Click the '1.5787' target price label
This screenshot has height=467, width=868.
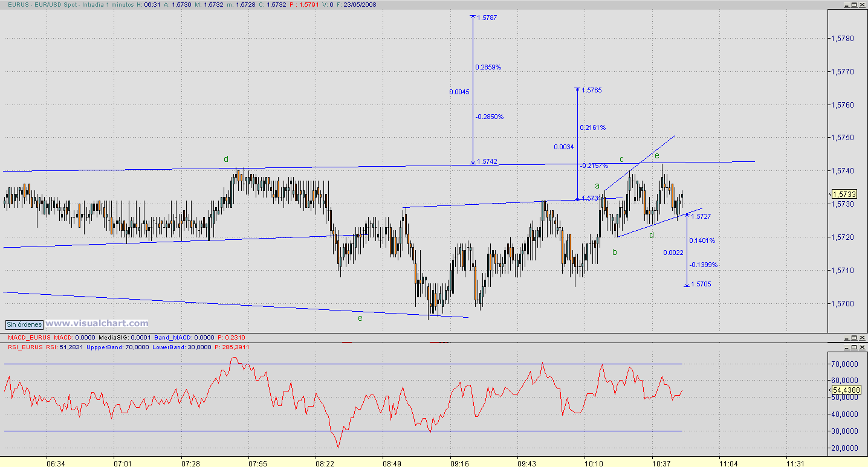(487, 18)
